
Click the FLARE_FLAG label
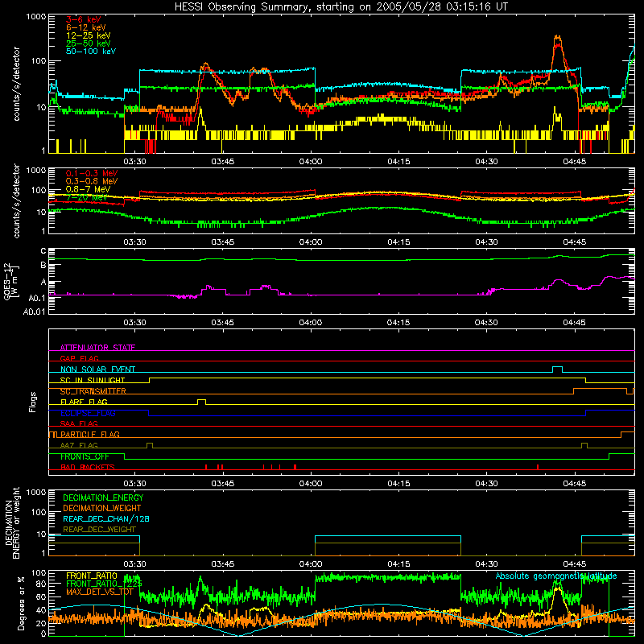84,402
